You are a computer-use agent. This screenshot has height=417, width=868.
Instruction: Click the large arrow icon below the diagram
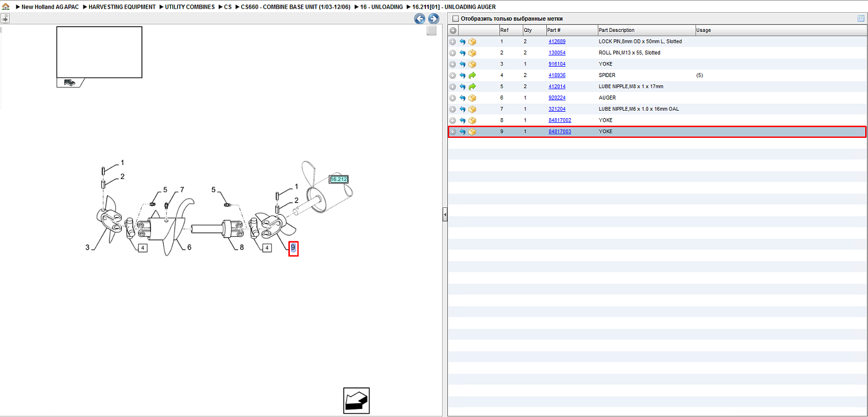(x=356, y=400)
